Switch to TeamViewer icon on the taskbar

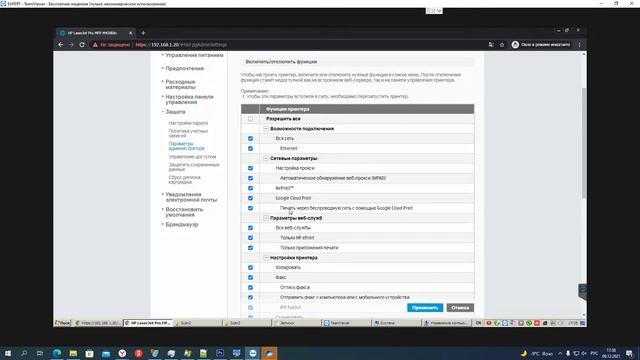(x=253, y=353)
